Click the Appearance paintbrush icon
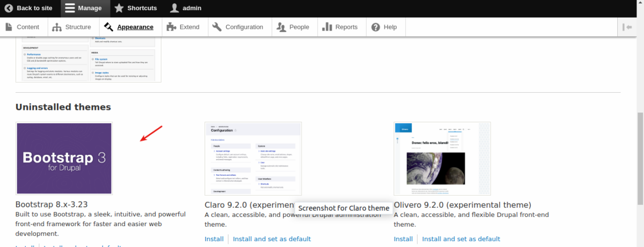 click(109, 27)
